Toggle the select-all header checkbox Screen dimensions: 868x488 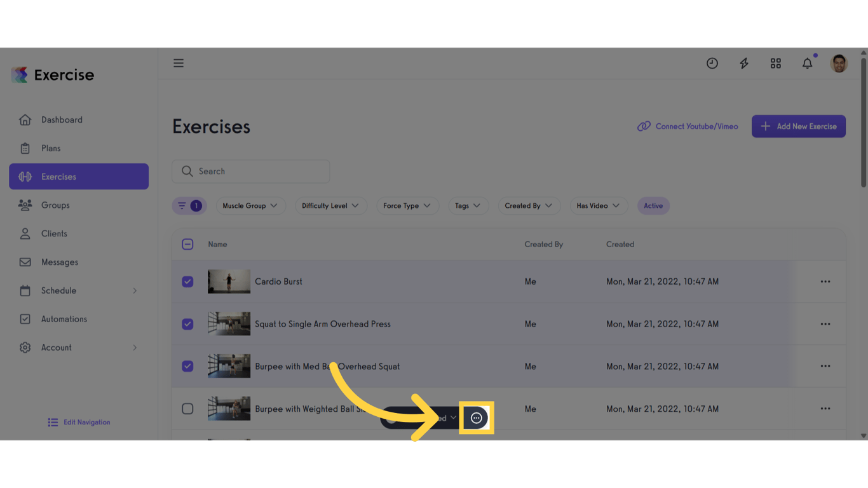point(187,244)
